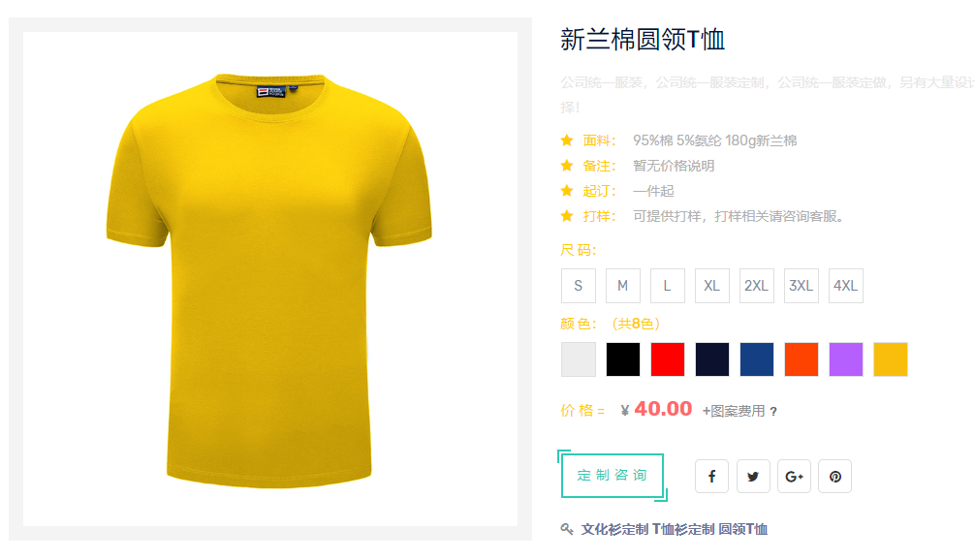Choose size M
The width and height of the screenshot is (975, 560).
[x=622, y=286]
